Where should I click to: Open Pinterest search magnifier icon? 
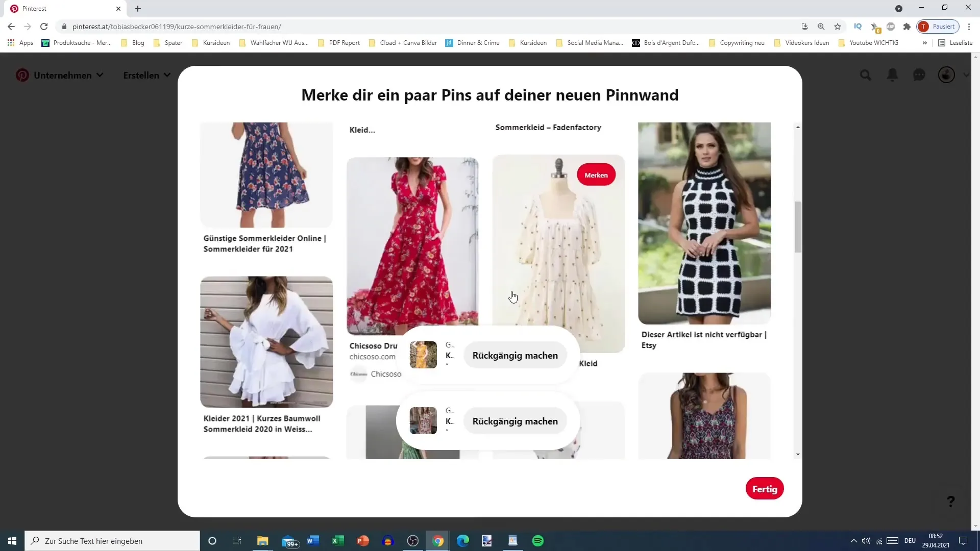[866, 75]
